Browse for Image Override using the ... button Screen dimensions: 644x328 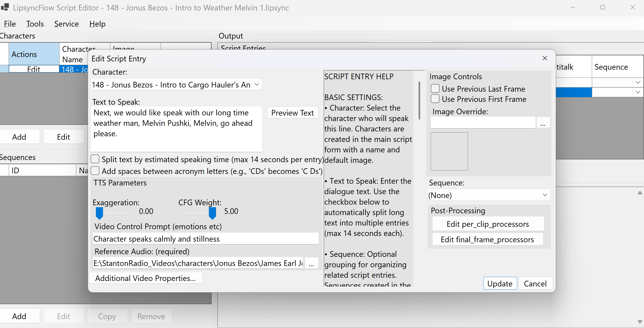543,123
